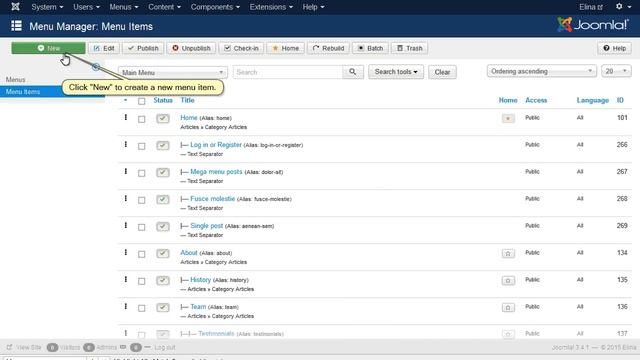Open the Ordering ascending dropdown
This screenshot has height=360, width=640.
click(542, 71)
